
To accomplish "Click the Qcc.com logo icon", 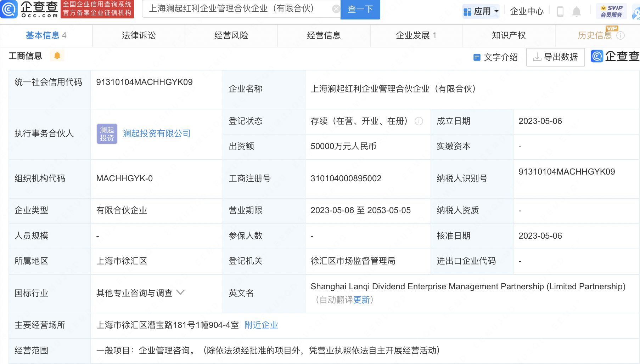I will (9, 9).
